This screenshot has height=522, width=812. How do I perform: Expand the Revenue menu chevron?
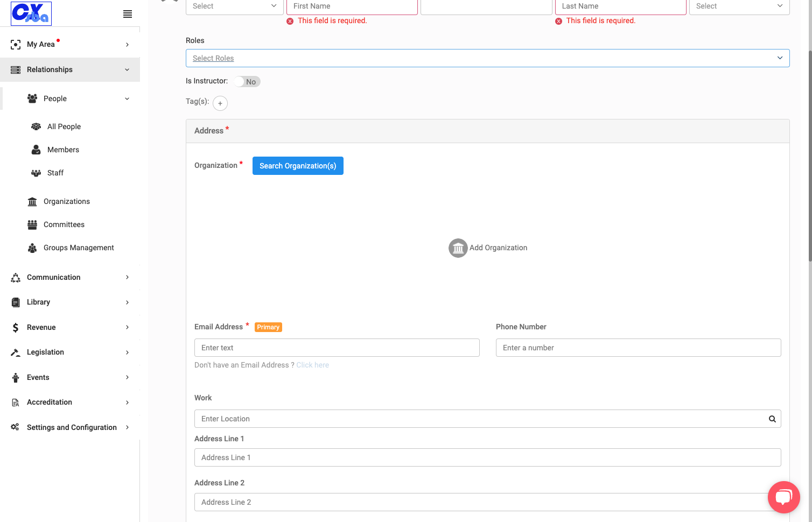click(x=127, y=328)
